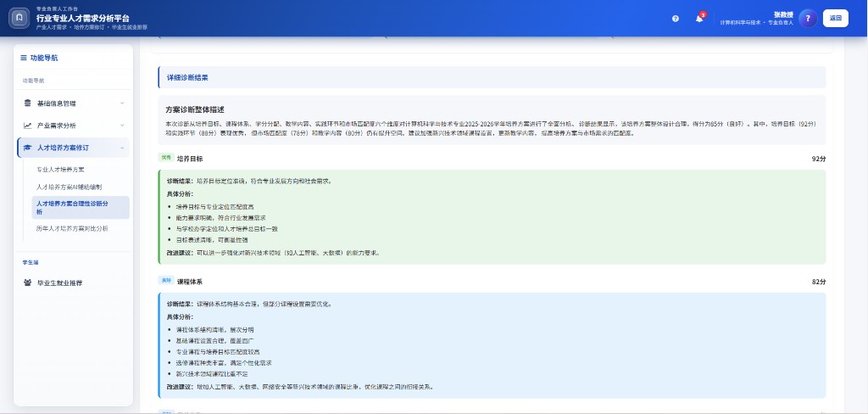Viewport: 868px width, 414px height.
Task: Click the 良好 badge beside 课程体系
Action: (166, 281)
